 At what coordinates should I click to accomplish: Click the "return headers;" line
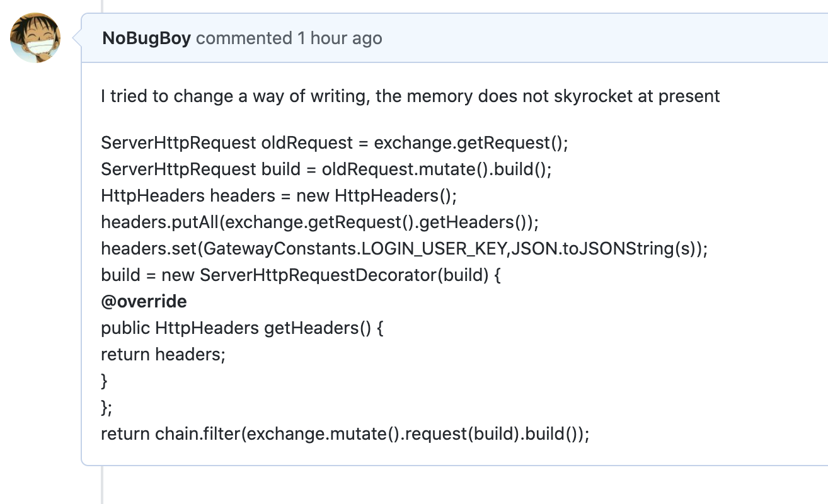click(163, 355)
